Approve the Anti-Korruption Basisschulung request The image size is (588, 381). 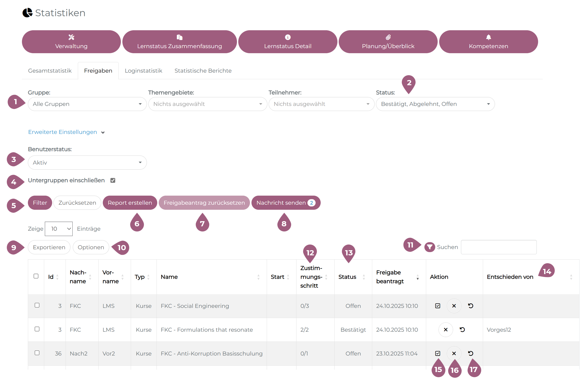438,353
